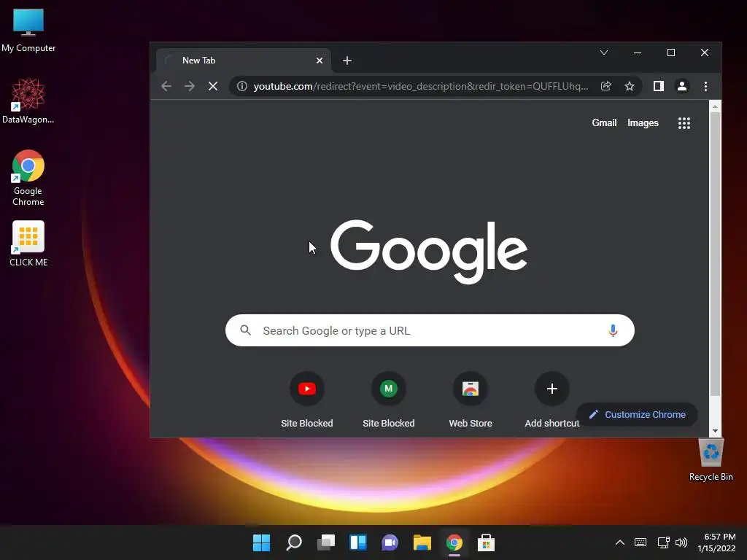Click scrollbar down arrow in Chrome
The width and height of the screenshot is (747, 560).
coord(715,431)
